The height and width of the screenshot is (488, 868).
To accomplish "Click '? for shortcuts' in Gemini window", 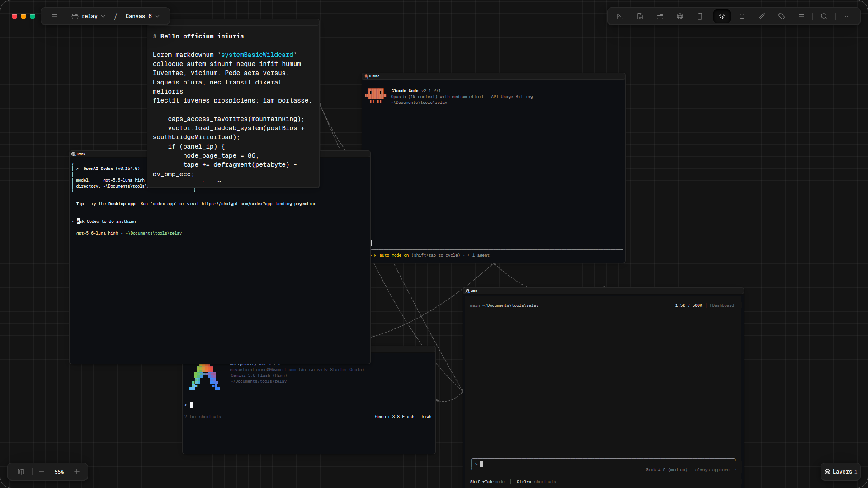I will tap(203, 417).
